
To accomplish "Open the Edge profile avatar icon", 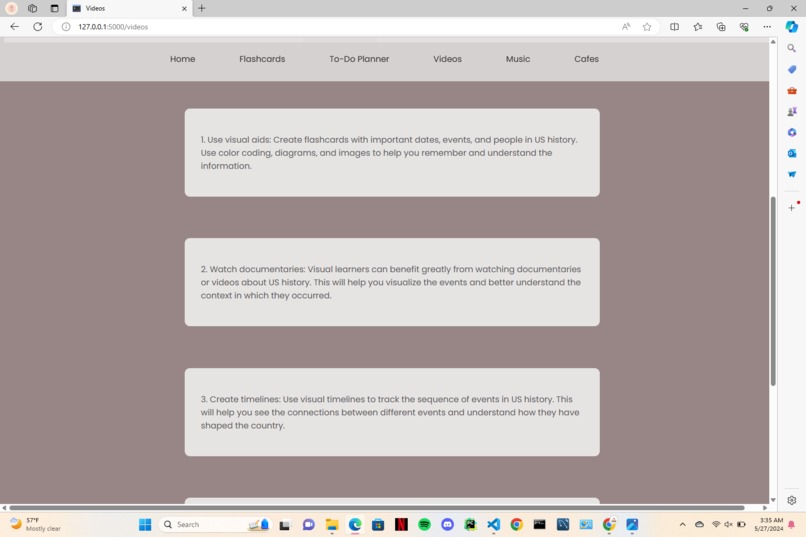I will (x=11, y=8).
